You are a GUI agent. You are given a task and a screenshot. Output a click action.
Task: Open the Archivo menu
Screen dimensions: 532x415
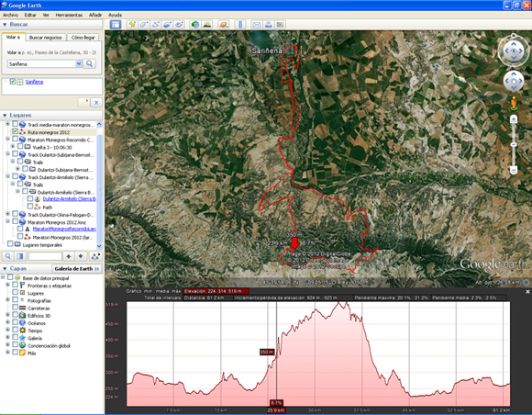pos(10,15)
